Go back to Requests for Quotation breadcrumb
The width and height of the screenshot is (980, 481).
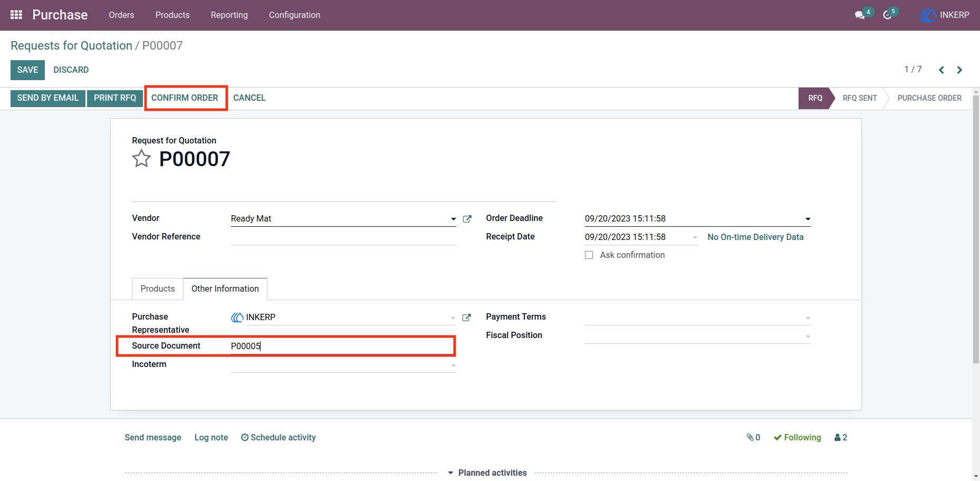click(x=71, y=45)
